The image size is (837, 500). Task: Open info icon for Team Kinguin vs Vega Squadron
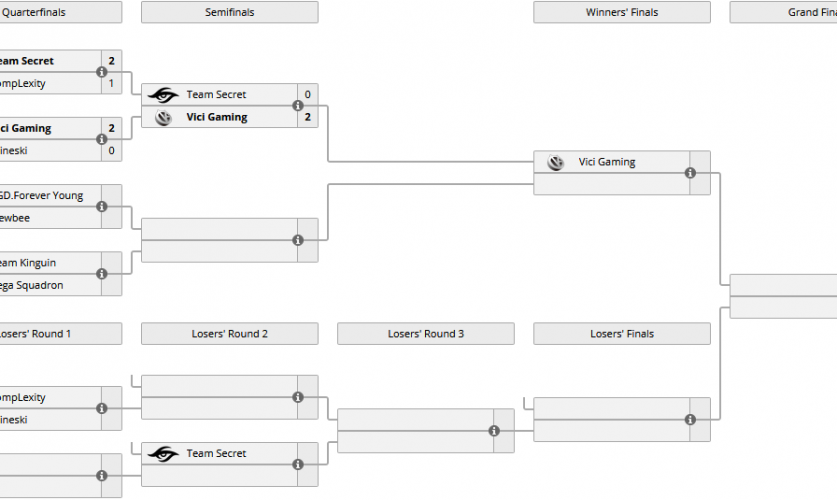102,273
